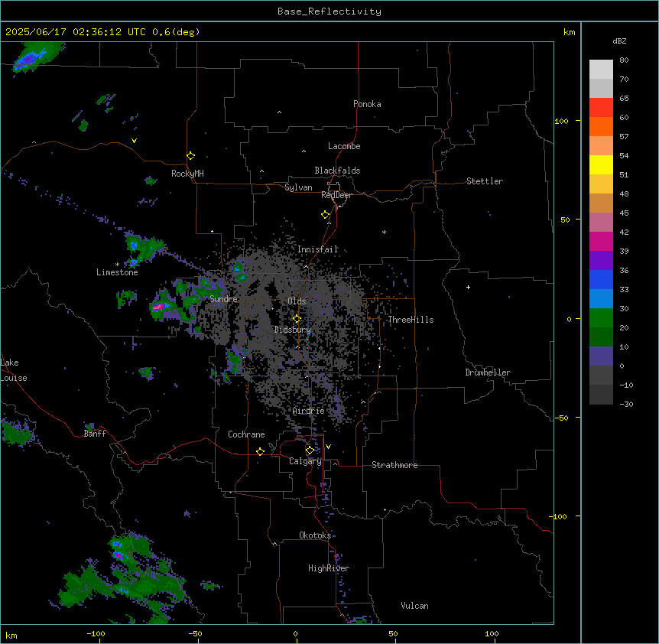The image size is (659, 644).
Task: Select the light blue 30–33 dBZ legend swatch
Action: point(601,299)
